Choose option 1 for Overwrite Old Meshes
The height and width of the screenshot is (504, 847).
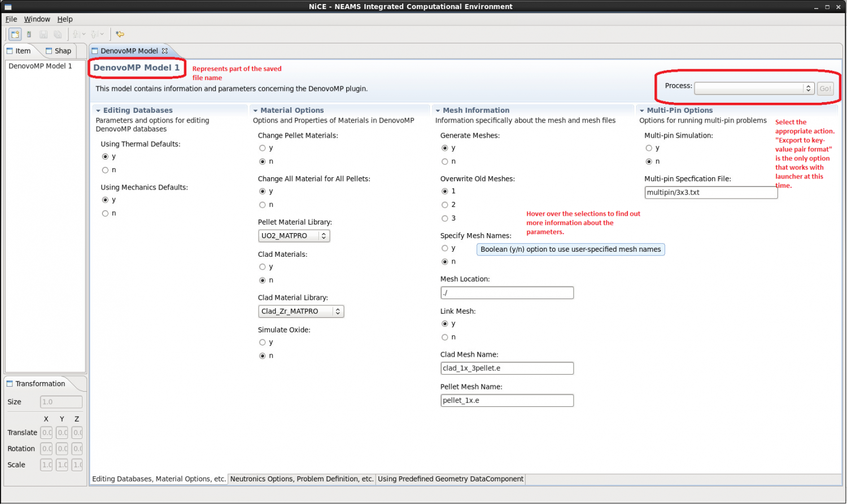pos(445,192)
